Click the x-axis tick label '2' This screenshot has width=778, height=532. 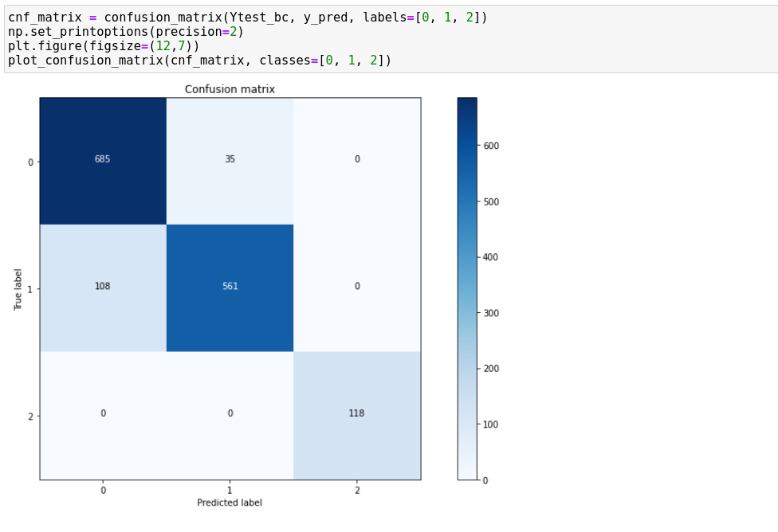click(x=357, y=491)
